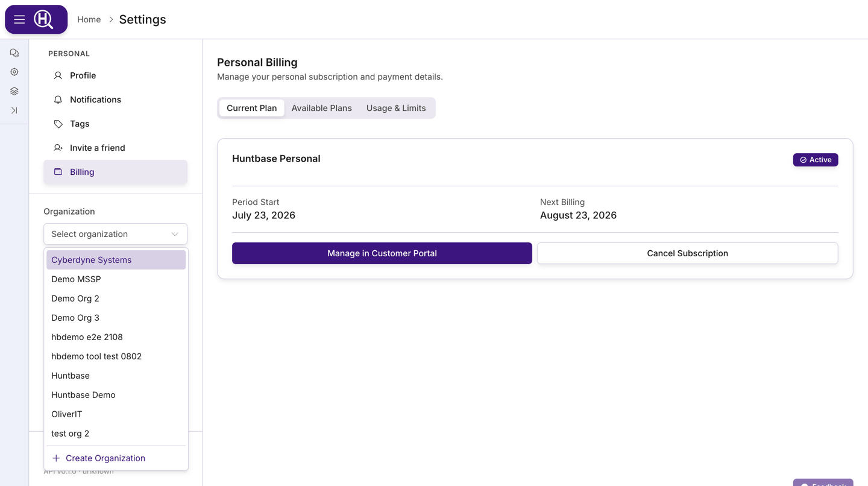Open Tags settings

pos(115,124)
